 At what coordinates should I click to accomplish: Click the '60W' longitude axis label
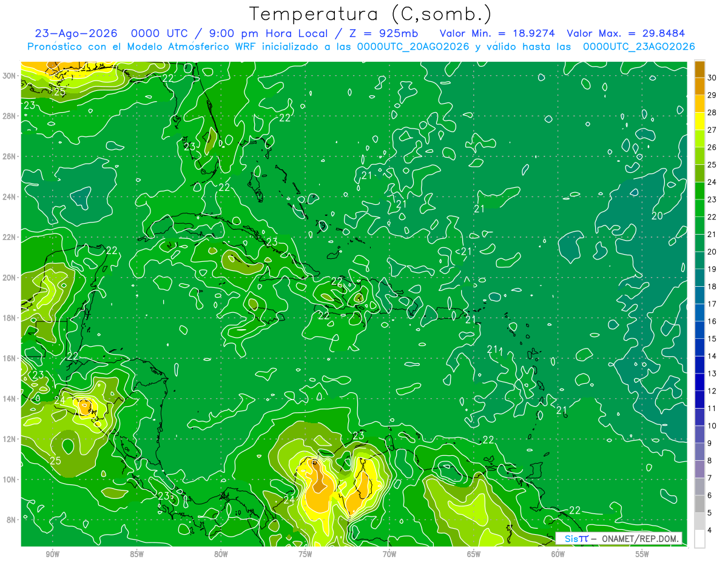(558, 554)
